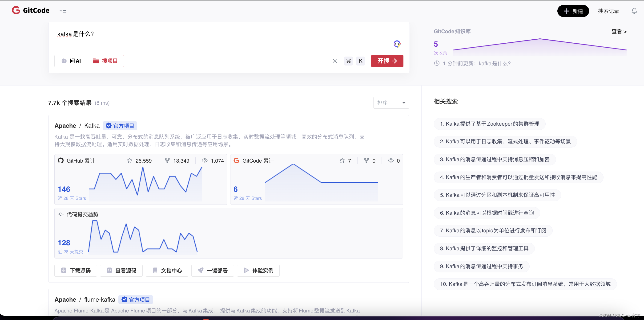The height and width of the screenshot is (320, 644).
Task: Switch to 问 AI mode
Action: pyautogui.click(x=71, y=61)
